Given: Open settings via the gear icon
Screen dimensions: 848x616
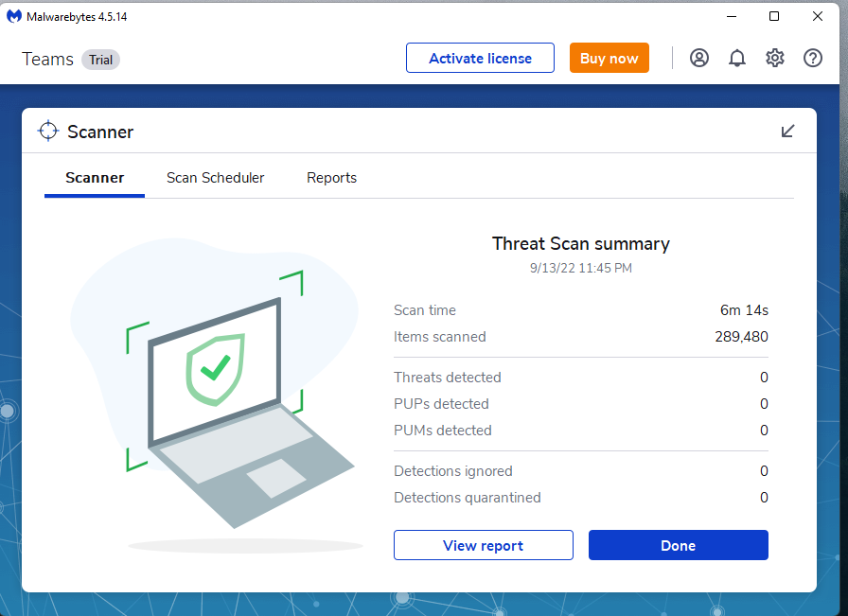Looking at the screenshot, I should tap(774, 58).
